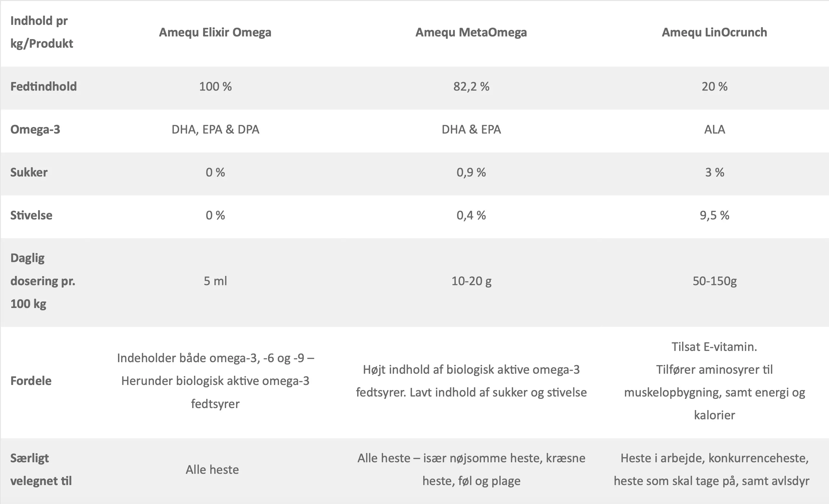
Task: Click the Amequ Elixir Omega column header
Action: pyautogui.click(x=215, y=32)
